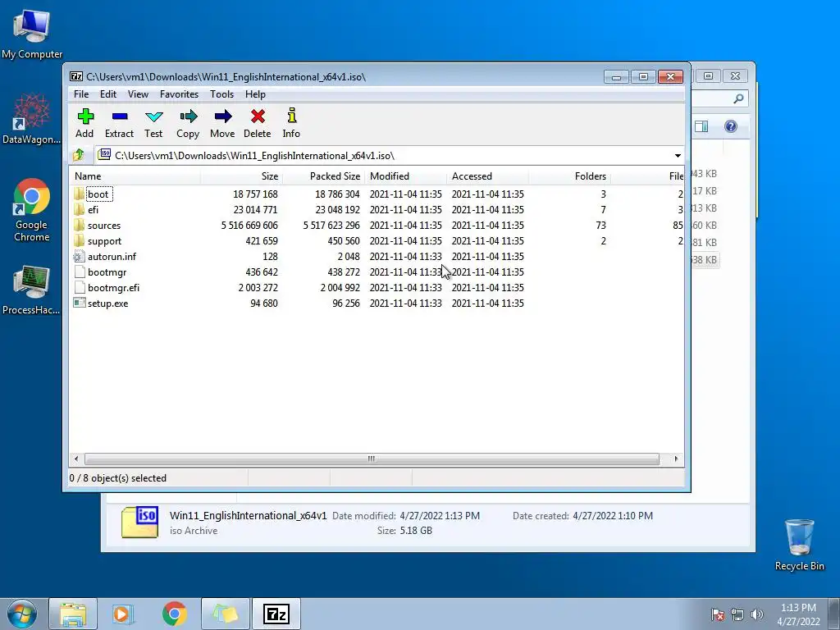This screenshot has width=840, height=630.
Task: Click the volume speaker tray icon
Action: pos(757,614)
